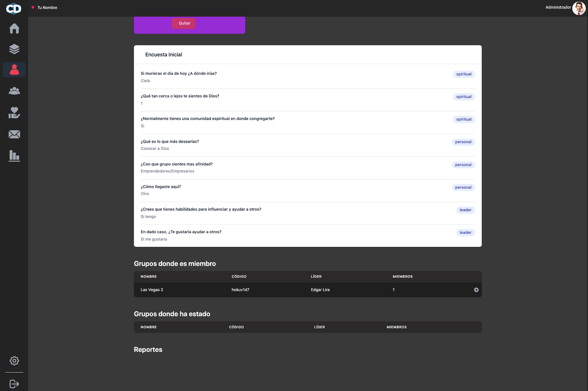Click the leader tag on habilidades question

tap(465, 210)
